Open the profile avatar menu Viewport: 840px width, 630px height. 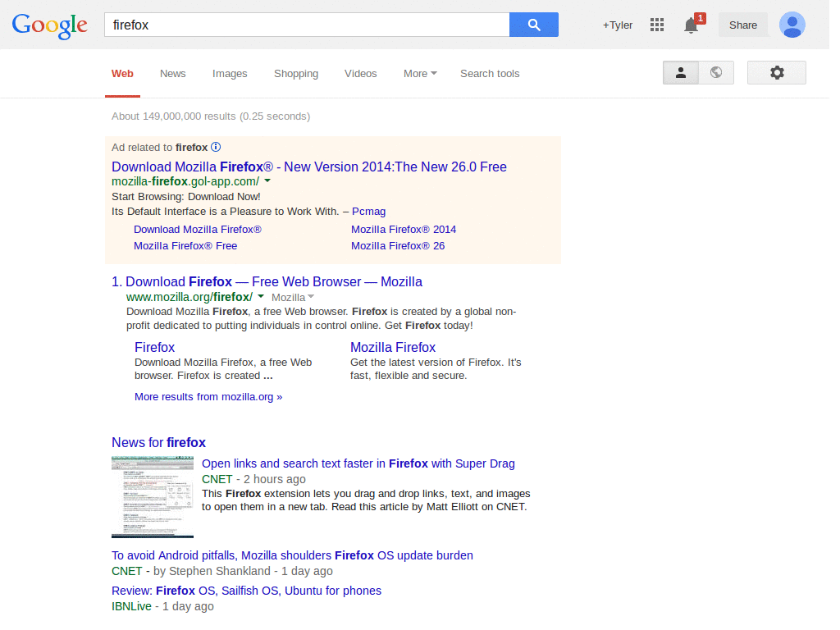pos(792,25)
